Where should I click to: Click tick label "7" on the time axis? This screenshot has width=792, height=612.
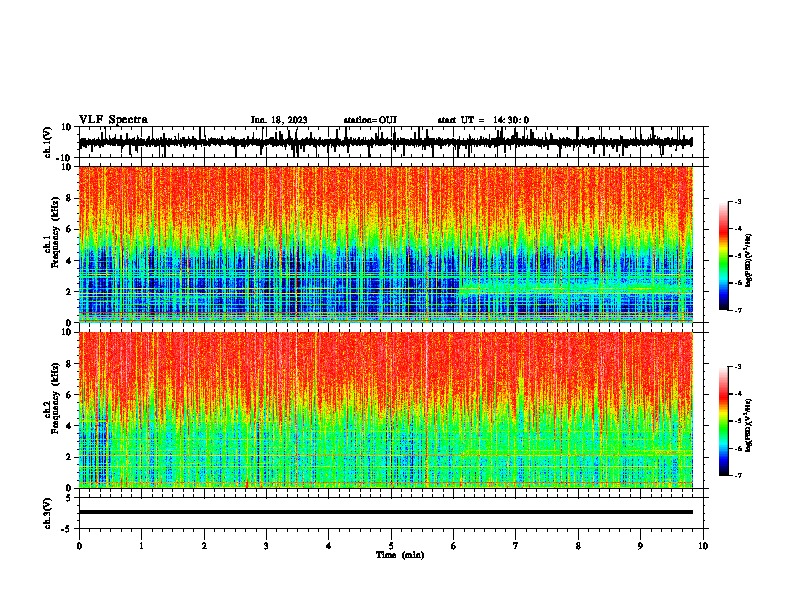pos(516,546)
